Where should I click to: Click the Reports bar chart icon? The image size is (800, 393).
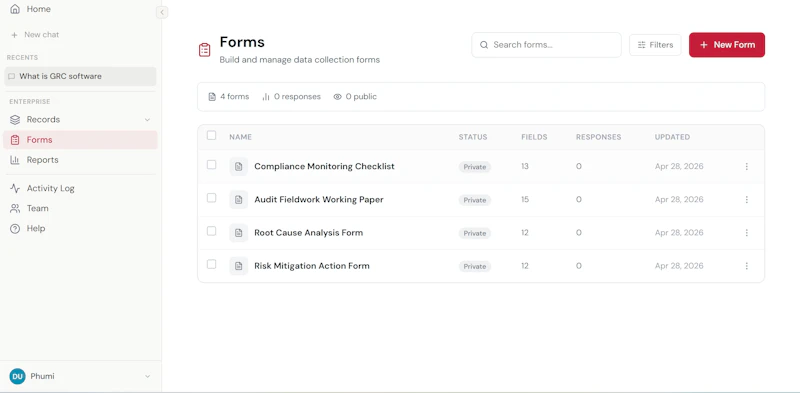pyautogui.click(x=15, y=160)
